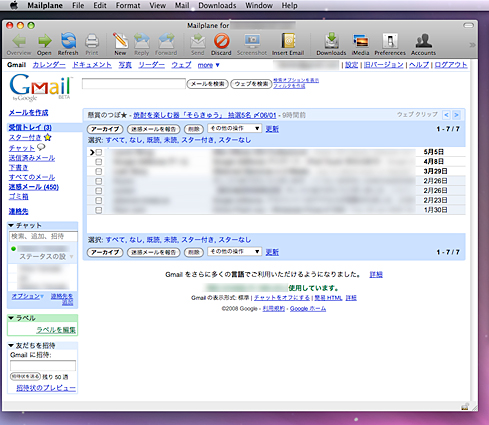Screen dimensions: 489x425
Task: Expand the more dropdown in Gmail nav
Action: (x=208, y=65)
